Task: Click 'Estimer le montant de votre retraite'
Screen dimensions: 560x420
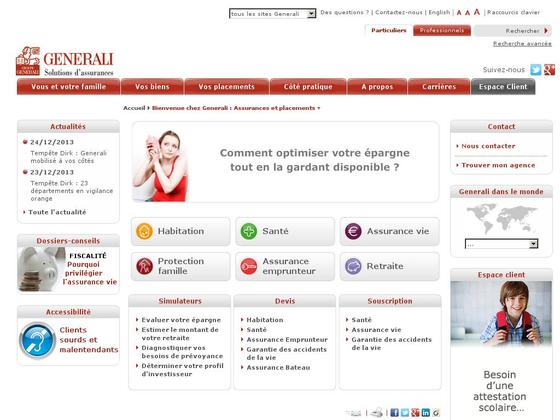Action: pyautogui.click(x=180, y=334)
